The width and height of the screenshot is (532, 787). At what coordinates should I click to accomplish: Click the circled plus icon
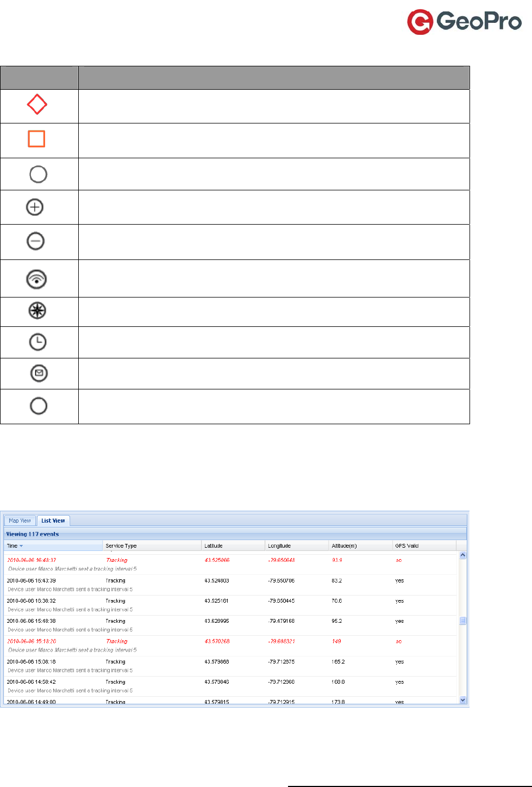click(35, 207)
